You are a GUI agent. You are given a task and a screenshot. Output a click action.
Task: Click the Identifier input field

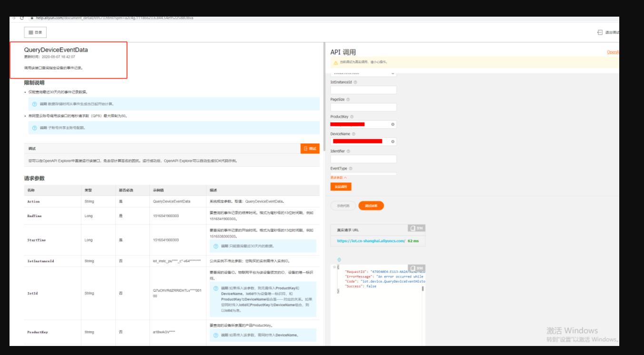pos(363,159)
